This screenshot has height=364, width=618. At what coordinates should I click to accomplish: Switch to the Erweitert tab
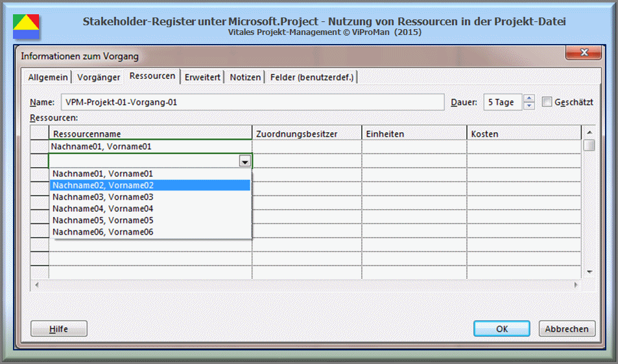(x=203, y=77)
